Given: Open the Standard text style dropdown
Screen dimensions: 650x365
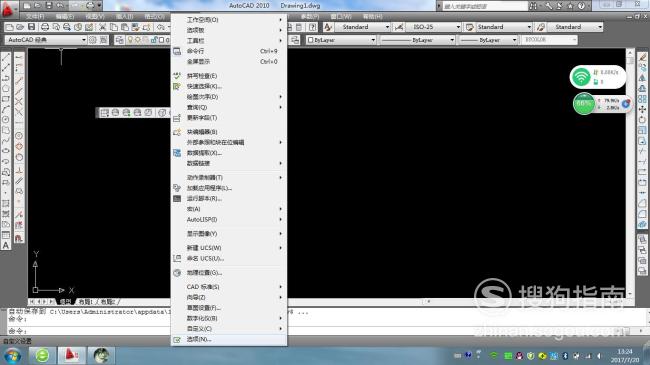Looking at the screenshot, I should coord(363,27).
